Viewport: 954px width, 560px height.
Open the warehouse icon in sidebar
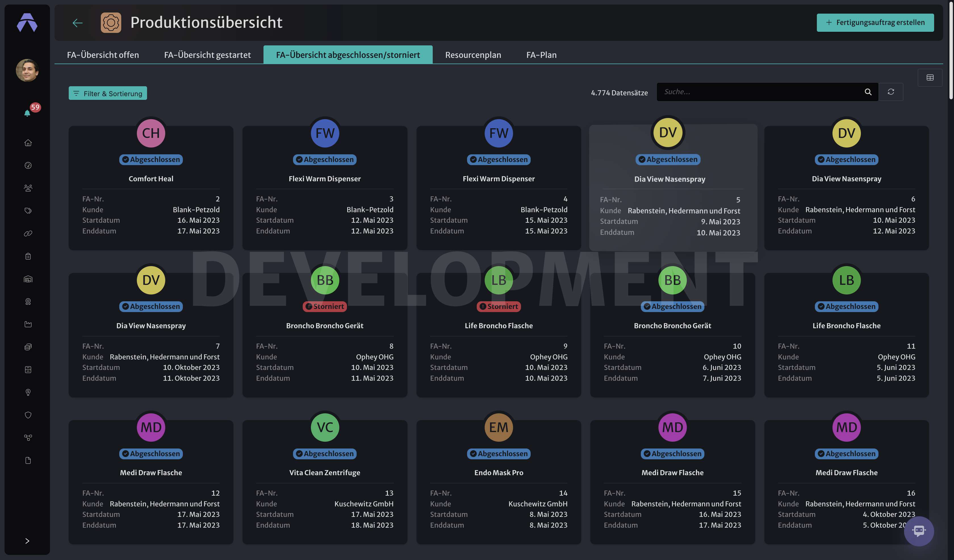click(x=28, y=279)
